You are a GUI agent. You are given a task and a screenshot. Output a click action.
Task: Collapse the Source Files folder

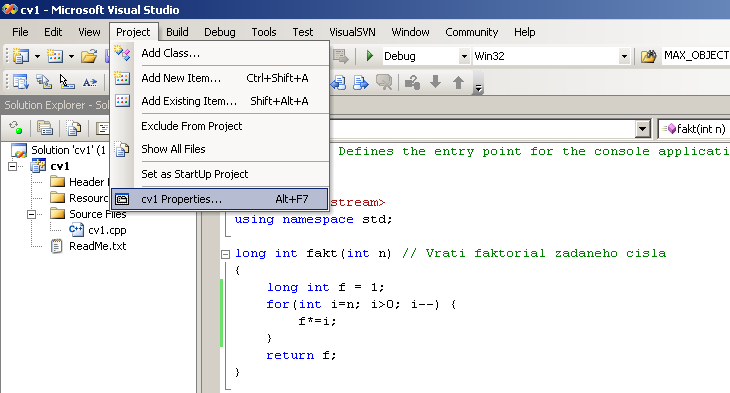pos(32,214)
